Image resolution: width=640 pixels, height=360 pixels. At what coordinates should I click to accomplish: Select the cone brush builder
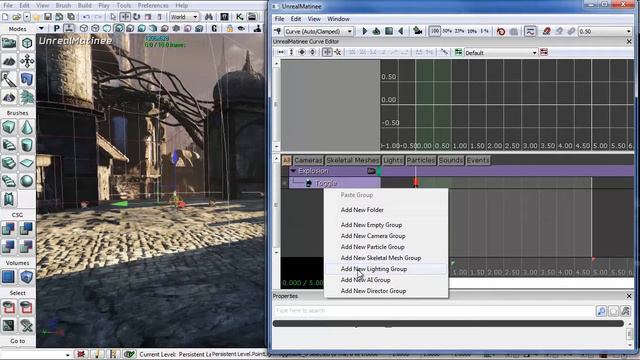click(27, 128)
